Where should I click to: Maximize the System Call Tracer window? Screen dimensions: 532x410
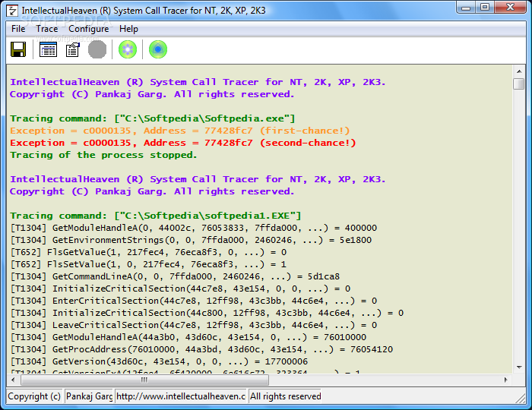tap(485, 8)
